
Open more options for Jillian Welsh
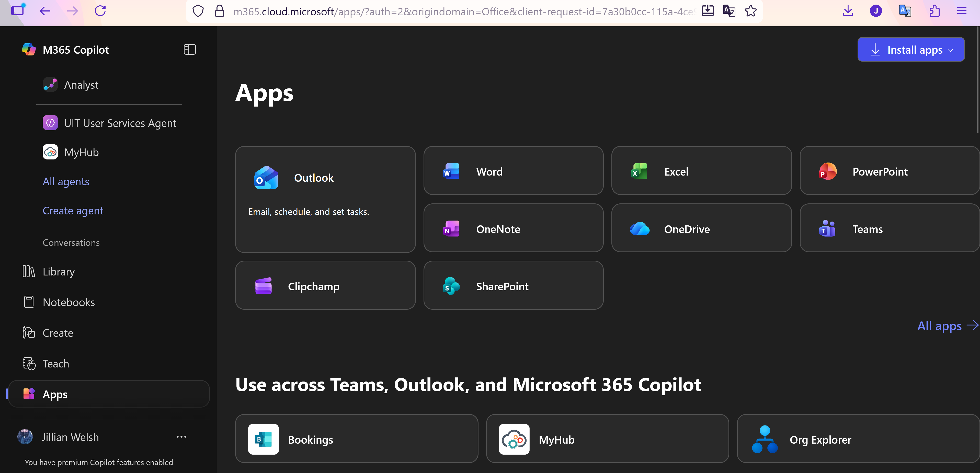click(181, 436)
